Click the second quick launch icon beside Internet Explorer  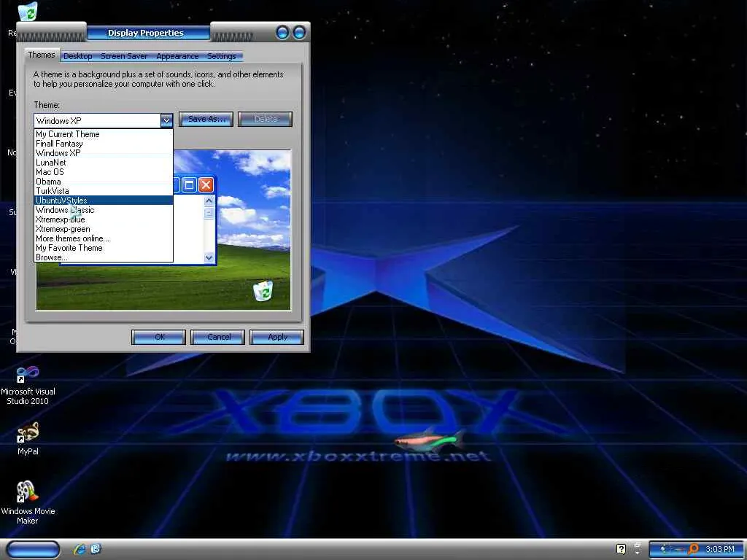click(96, 549)
